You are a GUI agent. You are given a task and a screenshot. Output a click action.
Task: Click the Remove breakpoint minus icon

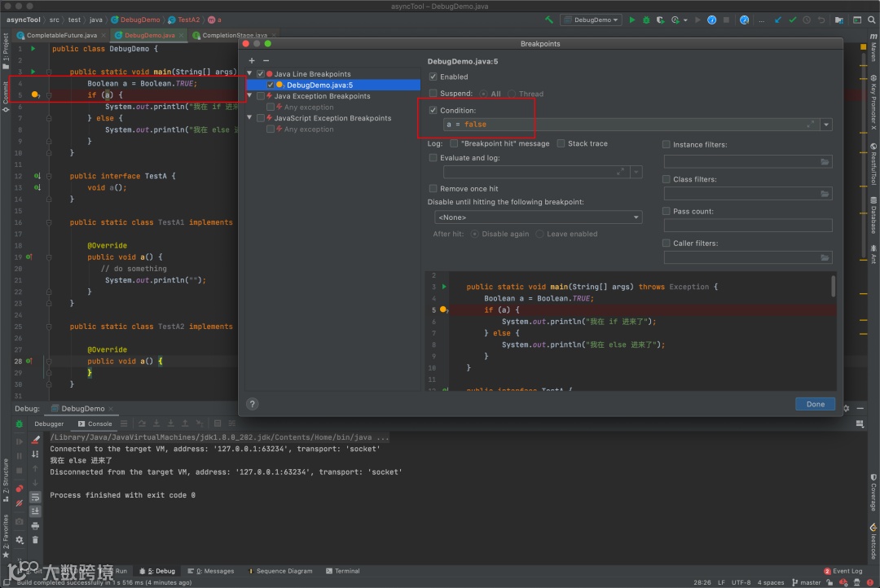pos(266,60)
